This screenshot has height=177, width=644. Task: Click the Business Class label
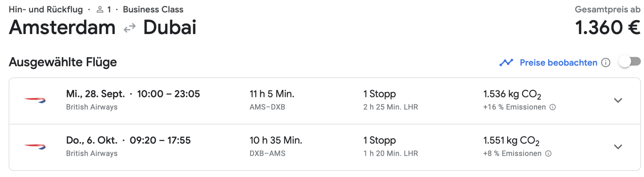(153, 9)
